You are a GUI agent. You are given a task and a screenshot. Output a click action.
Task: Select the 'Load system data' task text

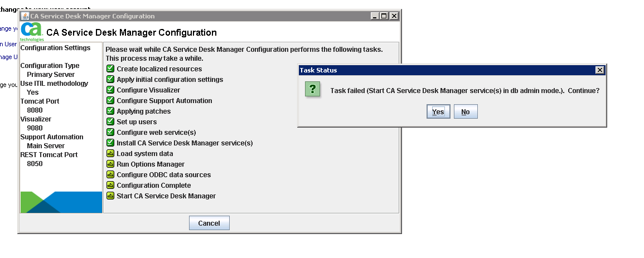(145, 153)
